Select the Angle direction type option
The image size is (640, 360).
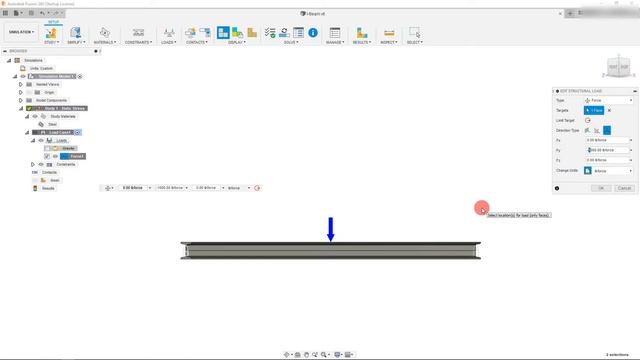pos(597,130)
